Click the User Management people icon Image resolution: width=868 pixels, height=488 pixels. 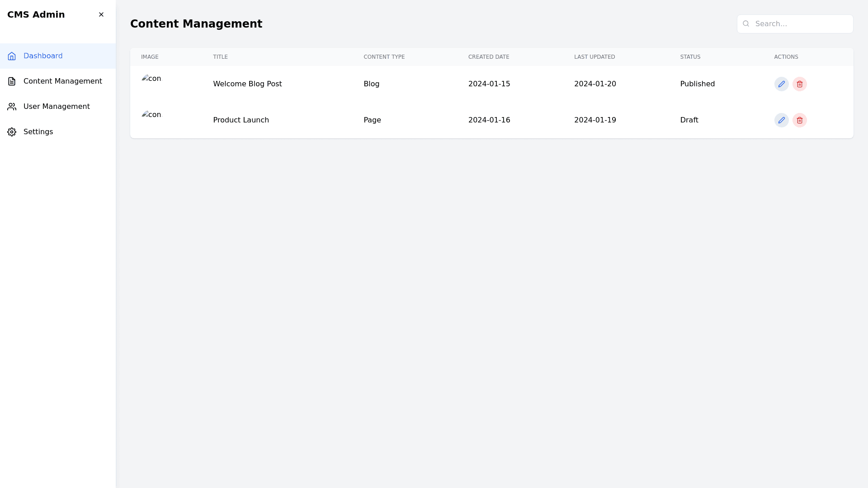(x=12, y=107)
